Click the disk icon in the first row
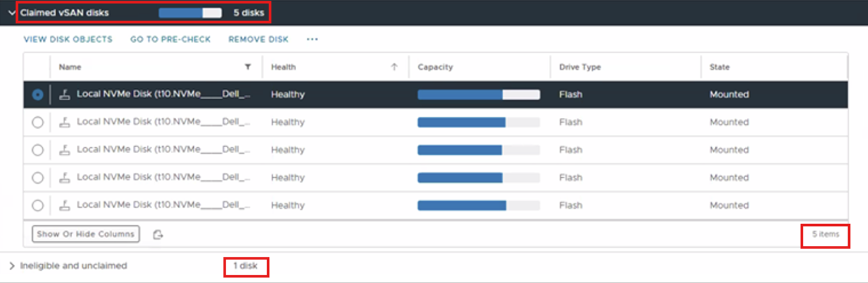The image size is (868, 283). point(65,95)
